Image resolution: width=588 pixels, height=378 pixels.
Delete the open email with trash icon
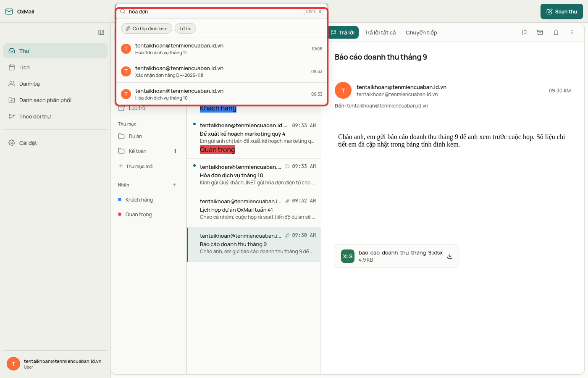coord(556,32)
